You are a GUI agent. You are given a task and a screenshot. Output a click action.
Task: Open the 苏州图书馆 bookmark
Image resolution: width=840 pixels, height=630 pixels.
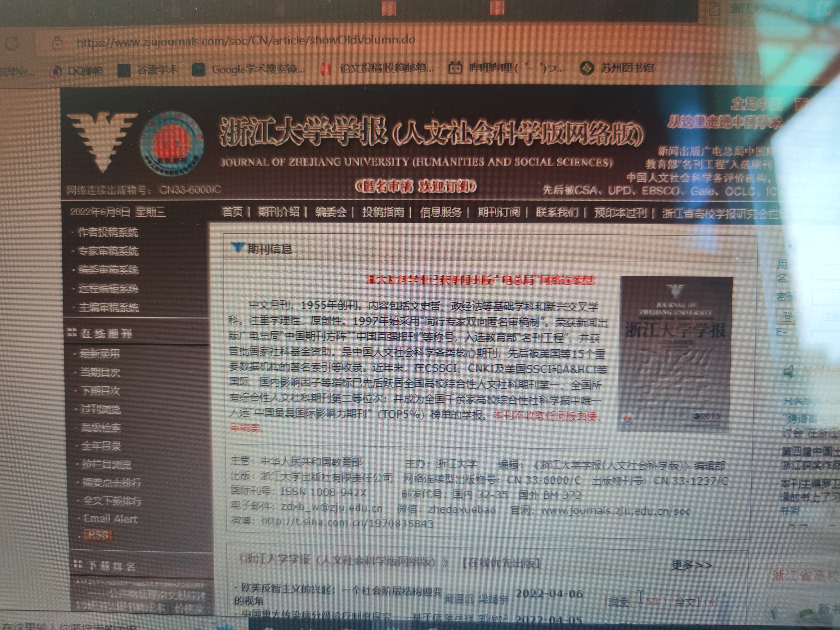(617, 68)
